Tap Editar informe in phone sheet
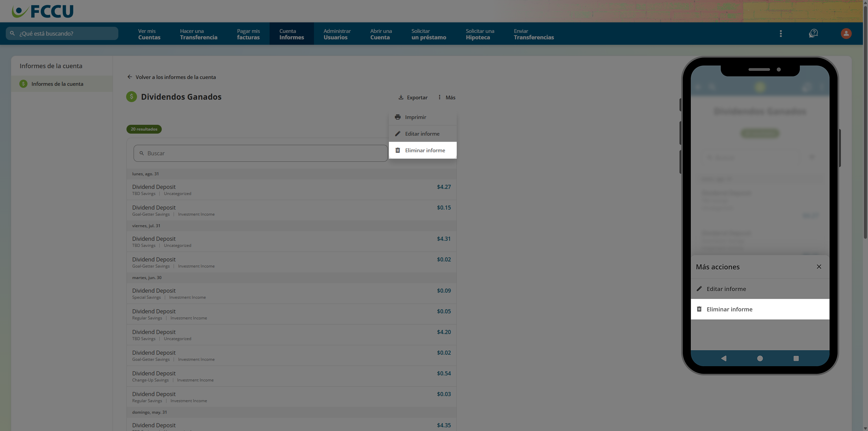The height and width of the screenshot is (431, 868). coord(760,289)
